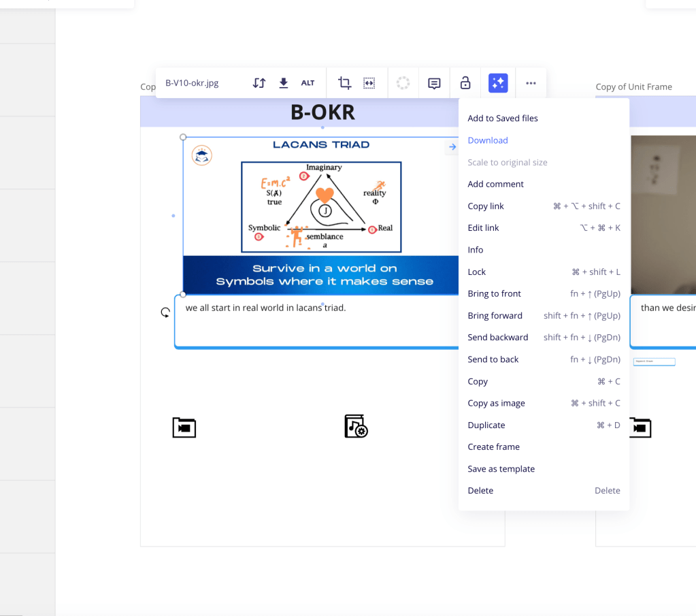696x616 pixels.
Task: Choose Edit link menu entry
Action: coord(544,228)
